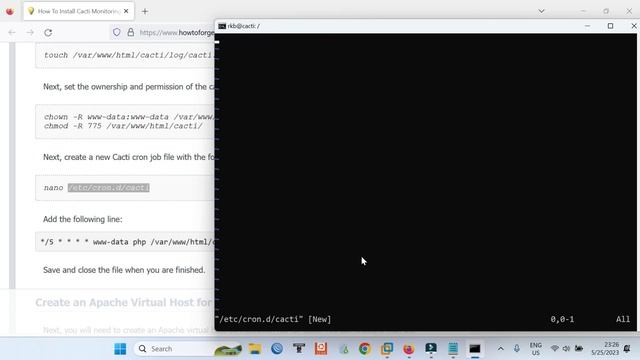
Task: Minimize the rkb@cacti terminal window
Action: [587, 26]
